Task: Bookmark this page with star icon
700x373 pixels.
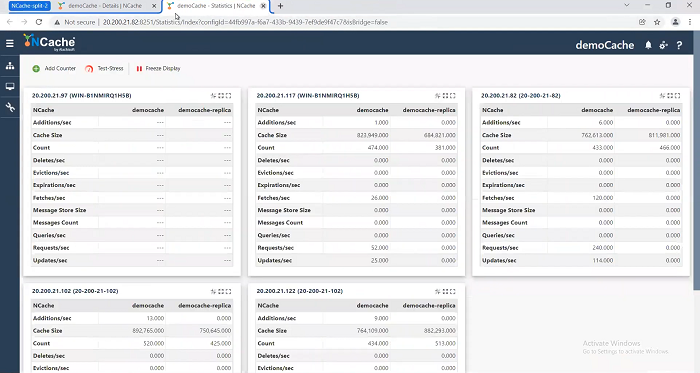Action: click(x=657, y=22)
